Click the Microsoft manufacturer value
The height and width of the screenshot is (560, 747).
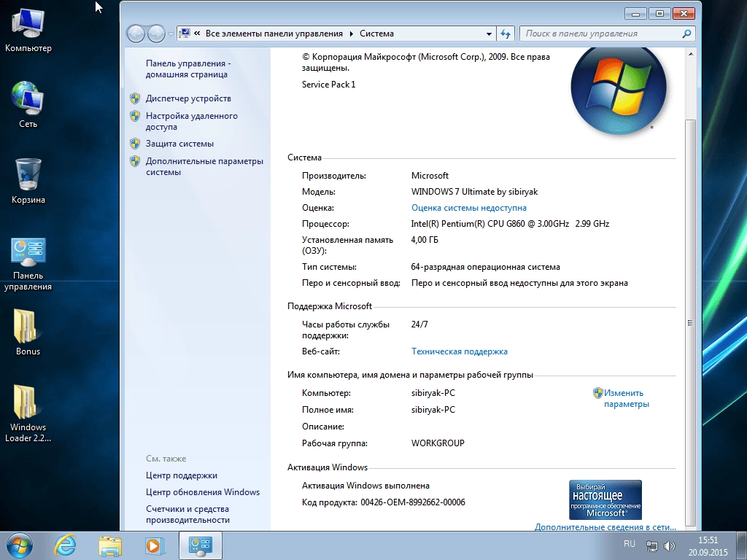tap(430, 175)
